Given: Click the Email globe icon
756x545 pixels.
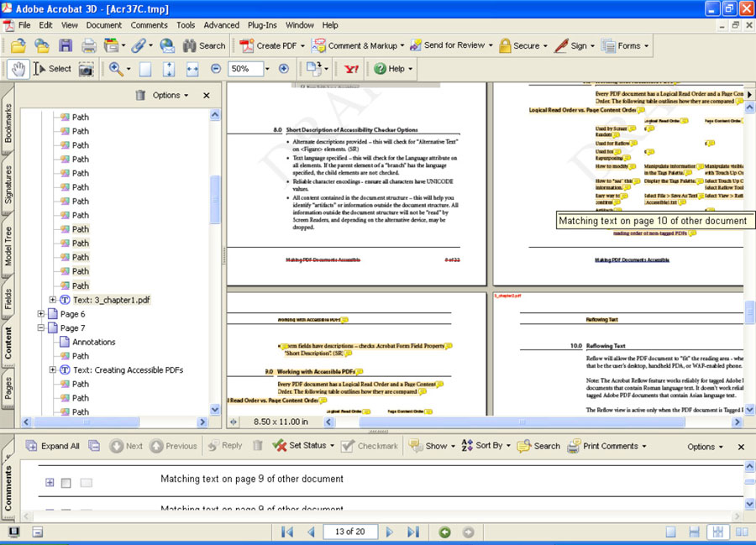Looking at the screenshot, I should [x=167, y=46].
